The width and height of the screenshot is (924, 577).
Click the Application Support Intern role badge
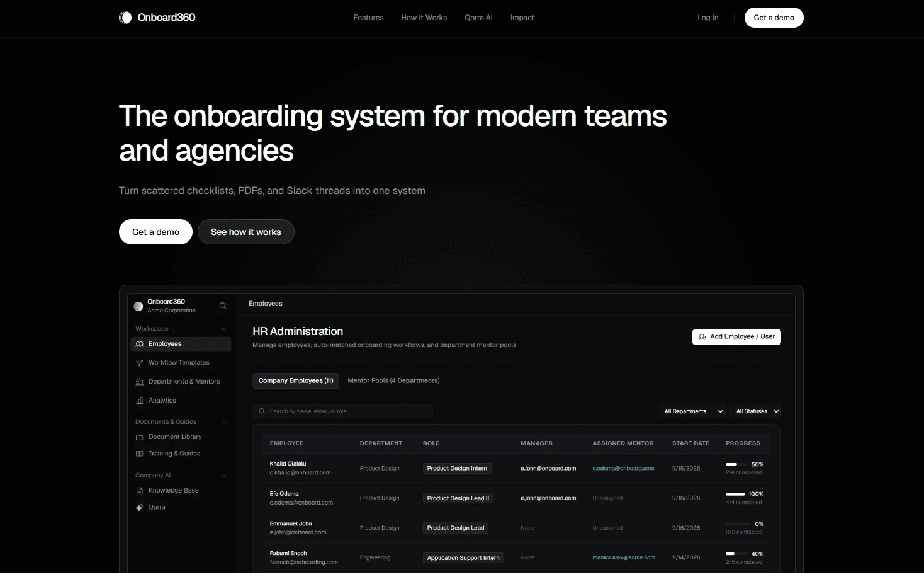pyautogui.click(x=463, y=558)
